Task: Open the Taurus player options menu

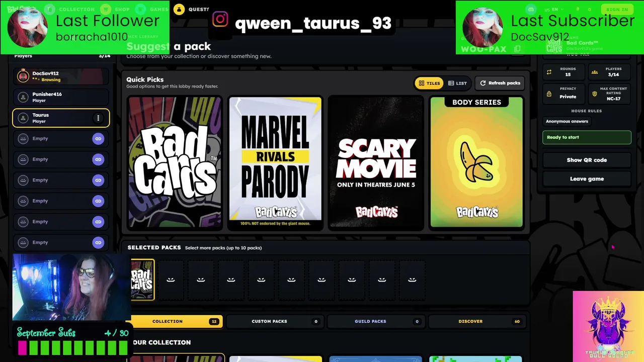Action: 98,118
